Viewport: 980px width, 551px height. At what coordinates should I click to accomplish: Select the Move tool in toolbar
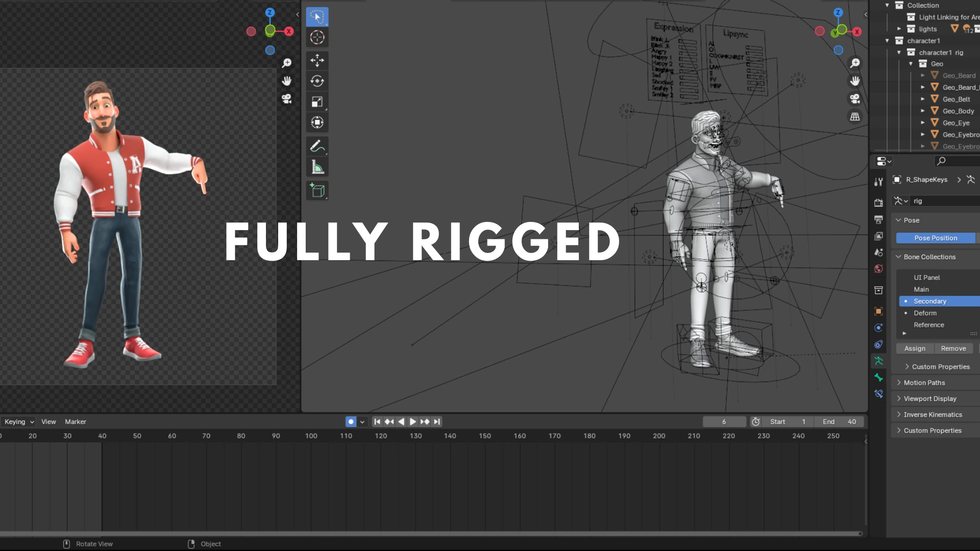[x=317, y=60]
